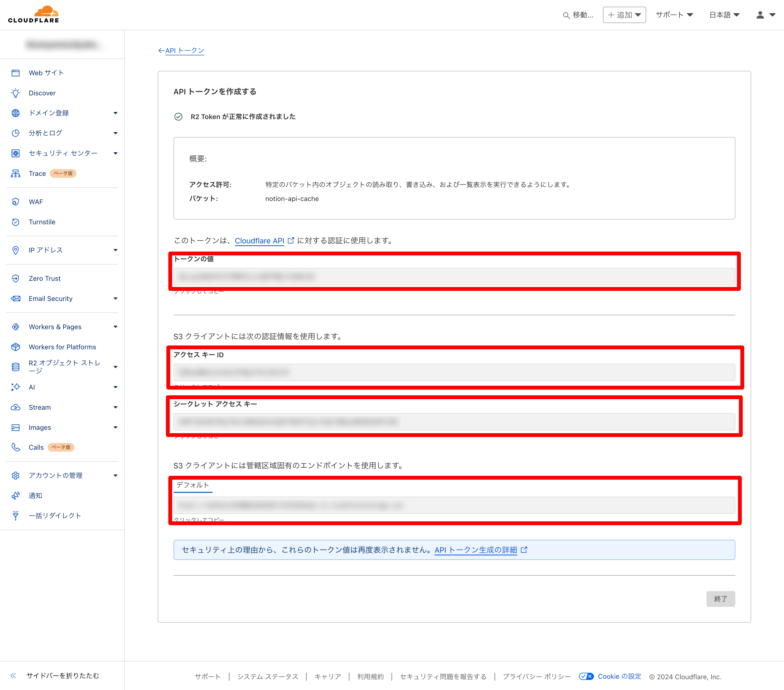Expand the 分析とログ menu arrow
This screenshot has width=784, height=690.
tap(116, 133)
